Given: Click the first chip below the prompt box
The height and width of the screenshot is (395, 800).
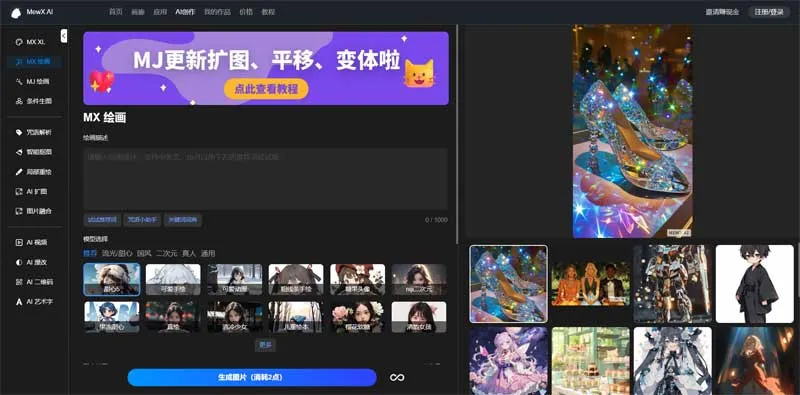Looking at the screenshot, I should [x=102, y=220].
